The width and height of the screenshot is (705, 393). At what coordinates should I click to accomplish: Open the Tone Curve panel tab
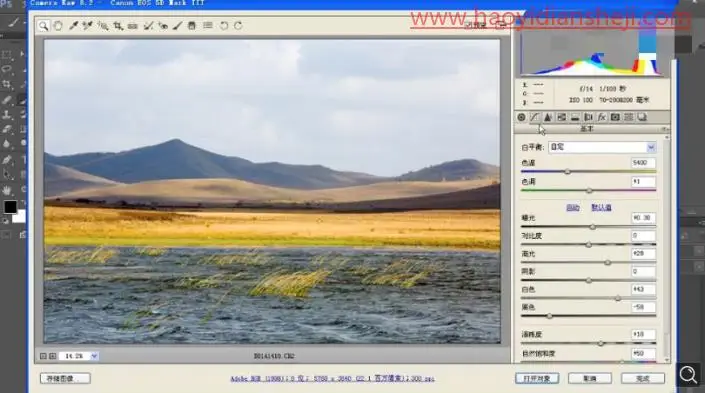[534, 117]
